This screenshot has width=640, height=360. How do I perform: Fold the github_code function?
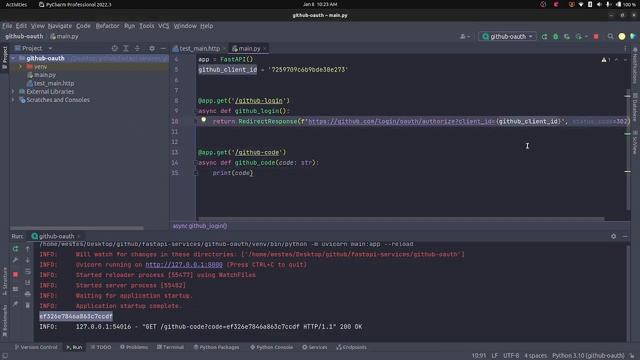[x=196, y=163]
